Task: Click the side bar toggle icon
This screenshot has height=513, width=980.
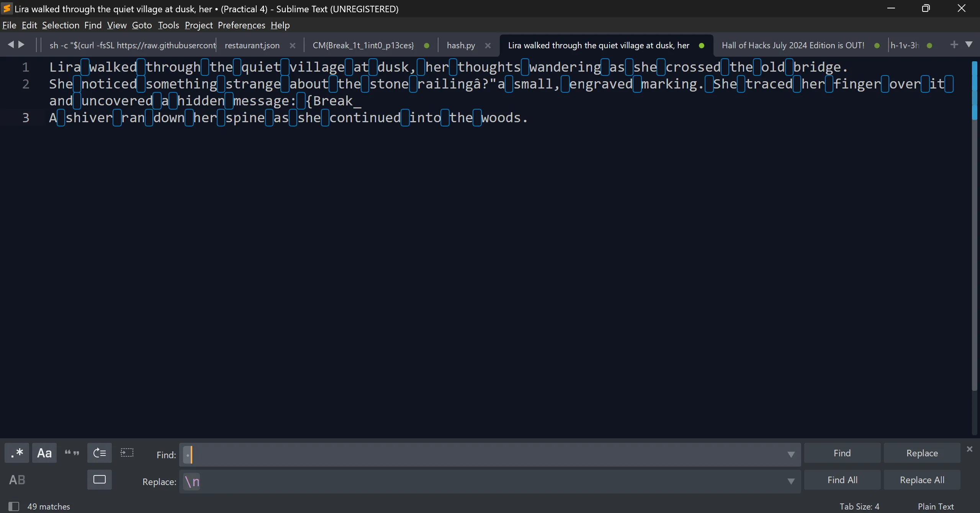Action: (14, 506)
